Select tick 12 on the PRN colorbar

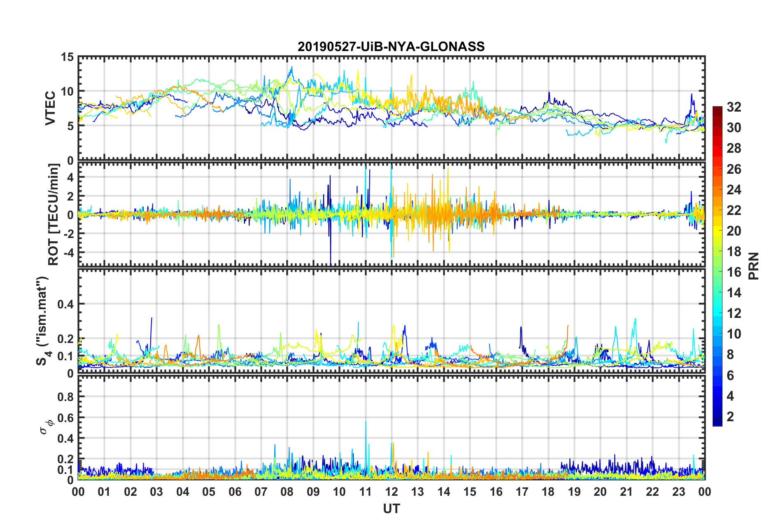pyautogui.click(x=734, y=313)
